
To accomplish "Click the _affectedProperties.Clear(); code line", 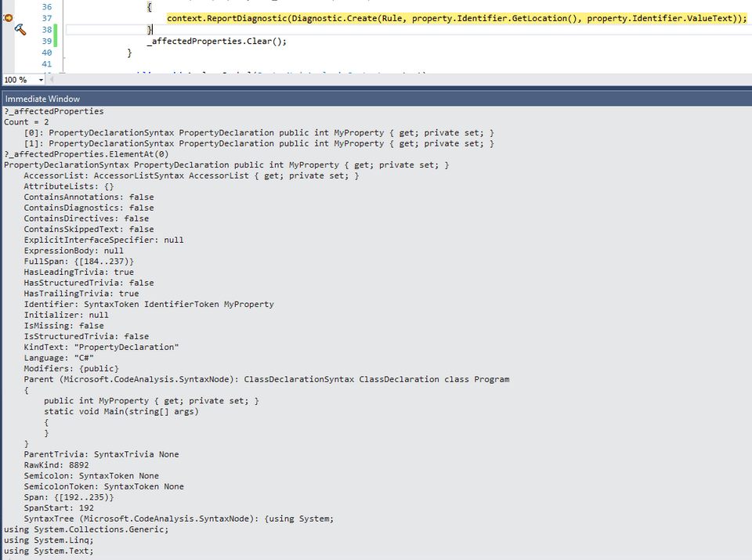I will (217, 42).
